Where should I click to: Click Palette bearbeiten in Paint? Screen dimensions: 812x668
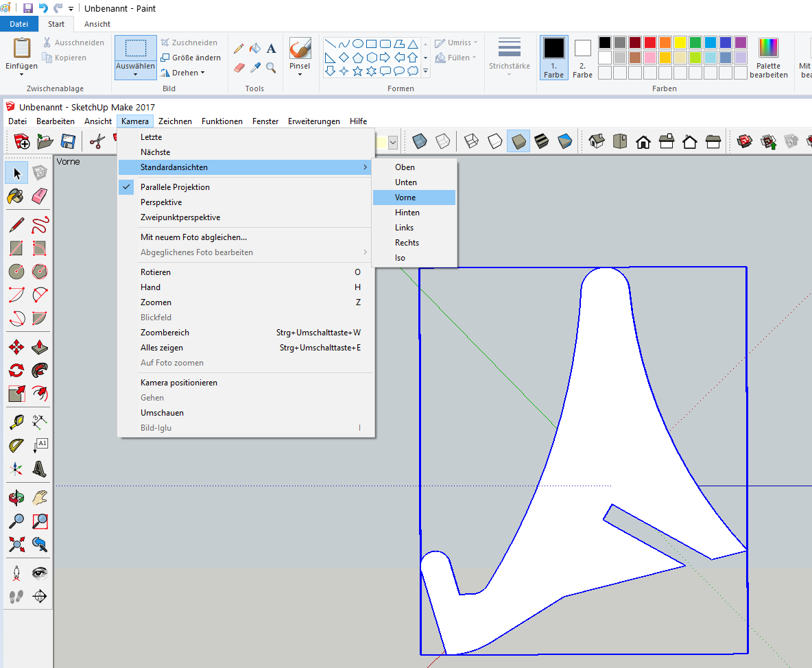click(768, 58)
